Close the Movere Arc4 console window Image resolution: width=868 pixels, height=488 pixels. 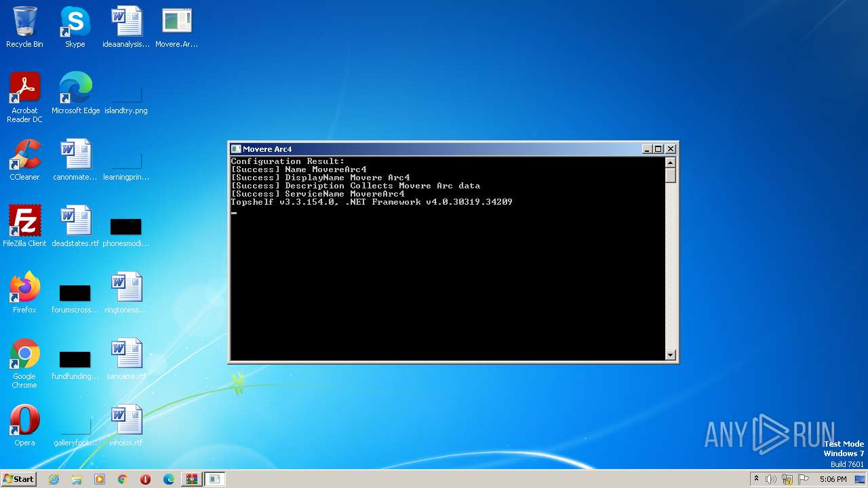tap(671, 149)
